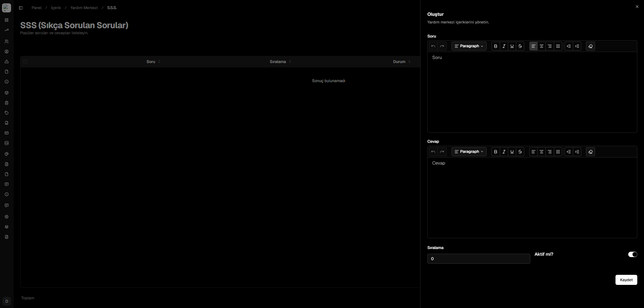Screen dimensions: 644x308
Task: Apply italic in the Soru editor
Action: pos(504,46)
